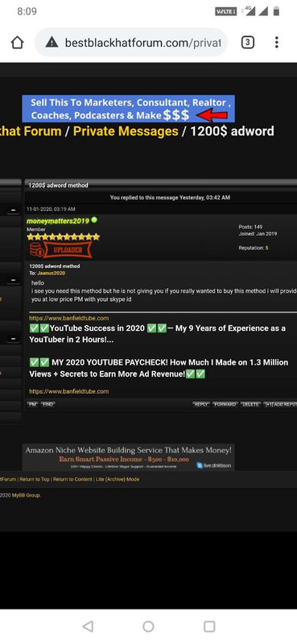Collapse sidebar section beside 'YouTuber in 2 Hours' line
This screenshot has height=644, width=297.
13,339
